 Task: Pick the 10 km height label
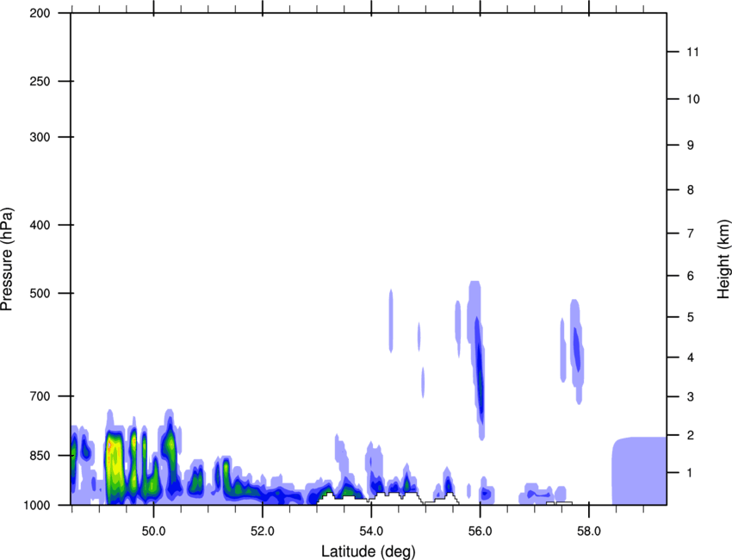point(693,99)
